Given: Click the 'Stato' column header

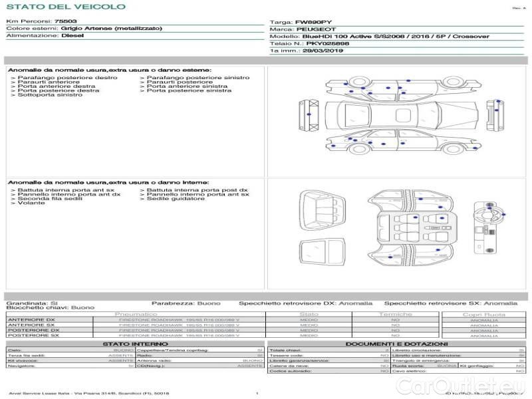Looking at the screenshot, I should (309, 314).
